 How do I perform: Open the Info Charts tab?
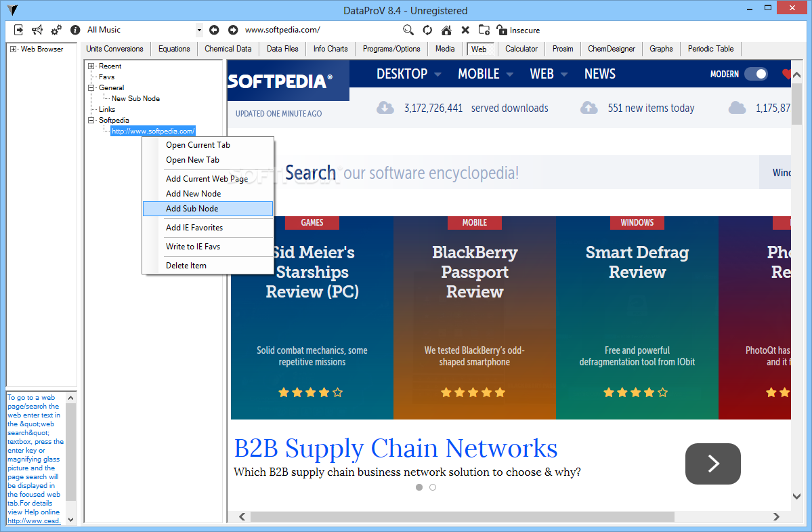click(x=330, y=49)
